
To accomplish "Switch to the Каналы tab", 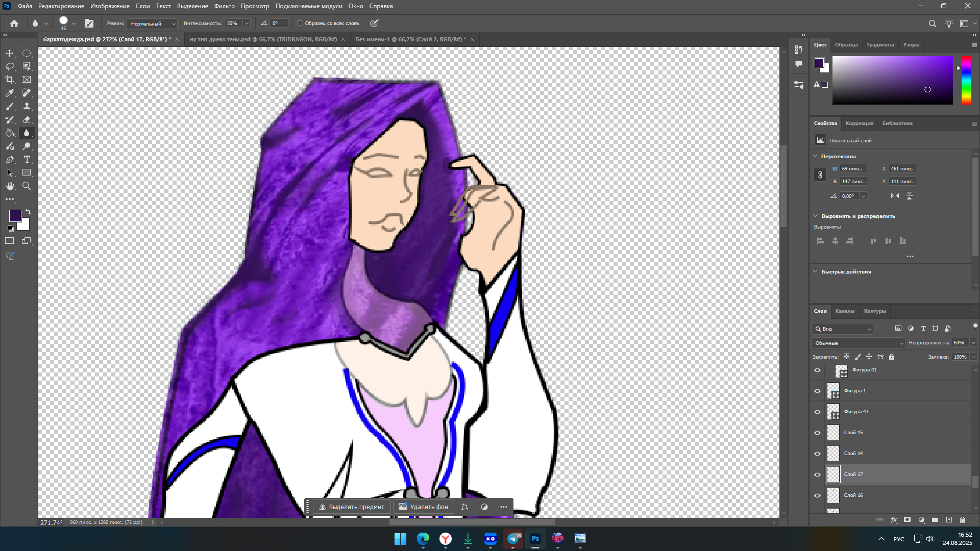I will coord(845,311).
